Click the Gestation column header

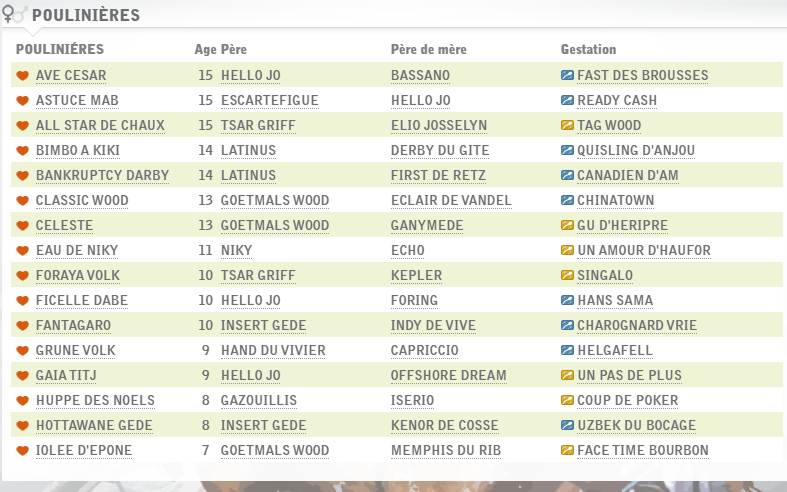click(x=588, y=49)
